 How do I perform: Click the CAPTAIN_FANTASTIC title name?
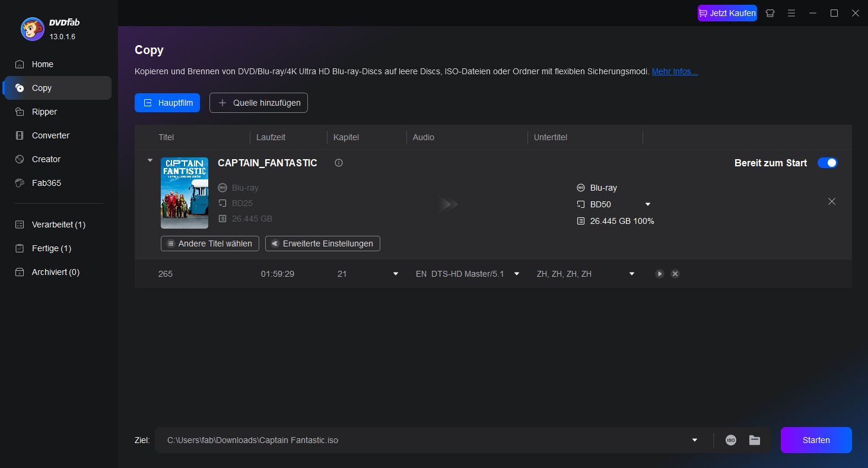[x=268, y=163]
